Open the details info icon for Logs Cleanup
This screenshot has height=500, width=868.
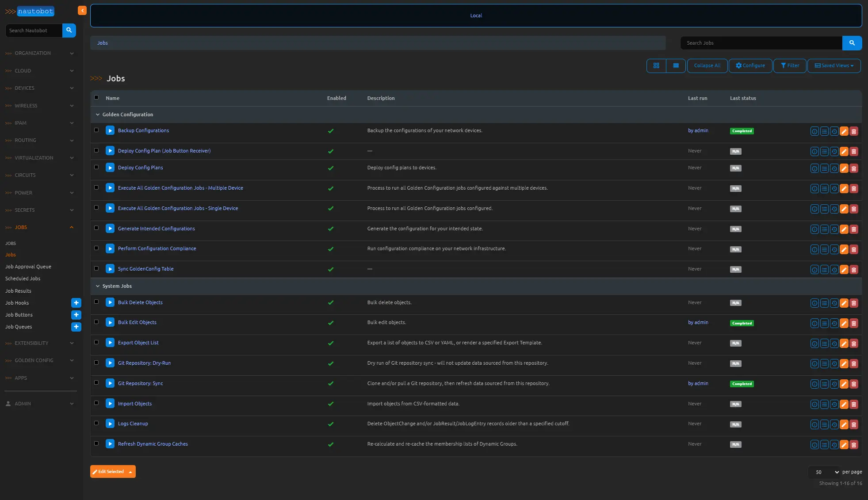pyautogui.click(x=814, y=424)
